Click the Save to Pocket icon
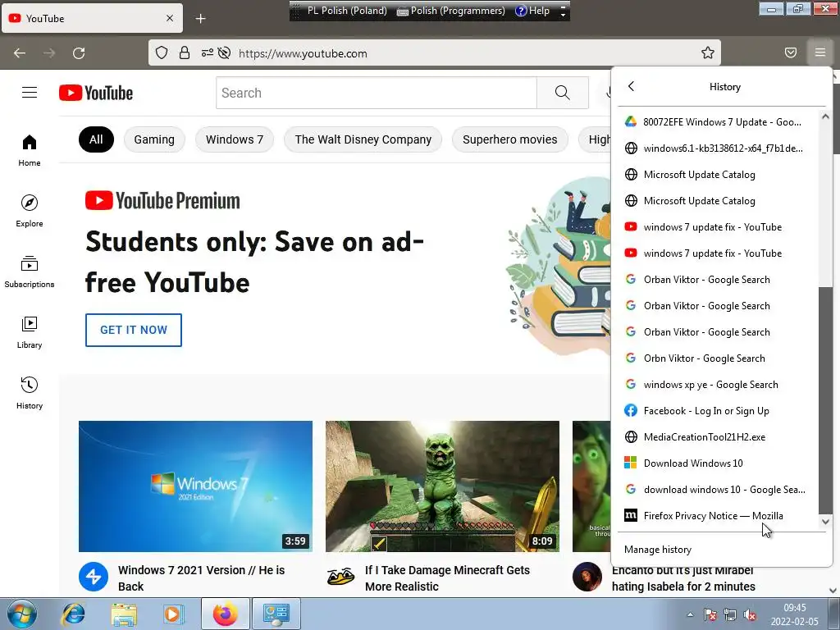 click(790, 52)
